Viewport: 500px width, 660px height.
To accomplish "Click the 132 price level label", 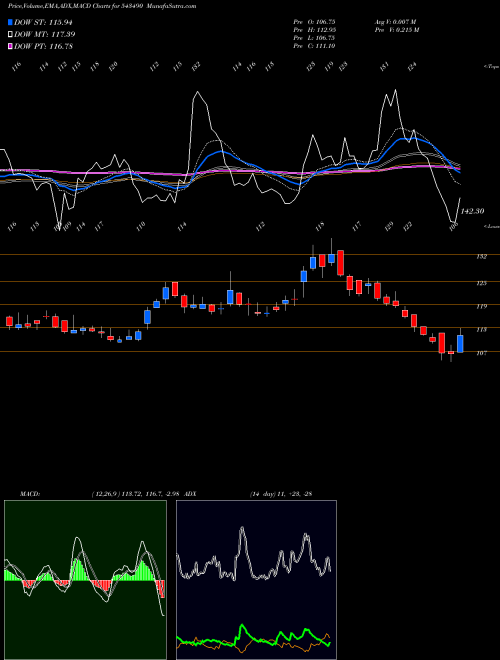I will pyautogui.click(x=481, y=257).
